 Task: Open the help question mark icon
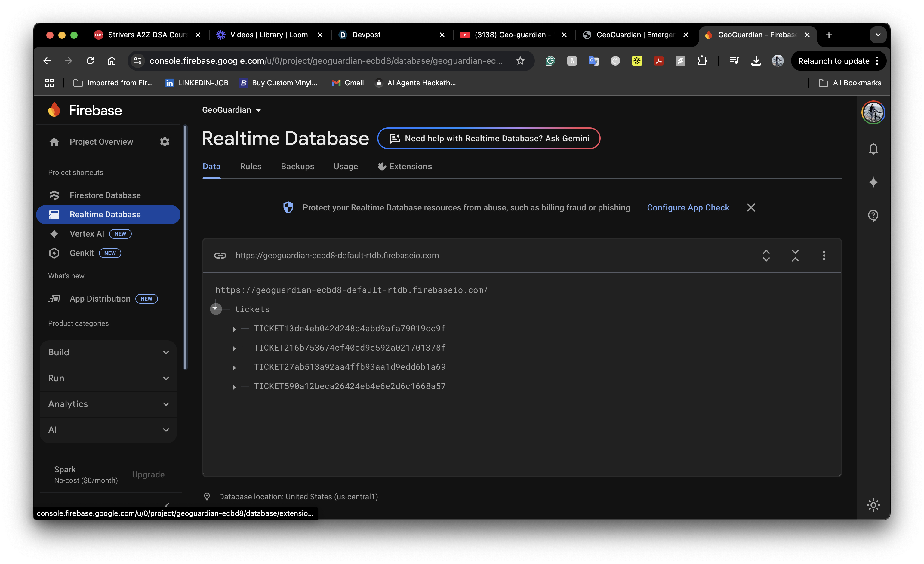[873, 216]
